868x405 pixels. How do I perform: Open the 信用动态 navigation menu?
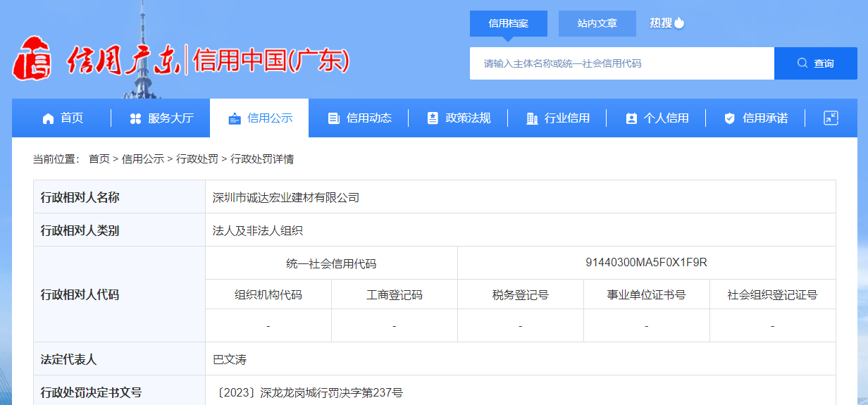click(x=359, y=118)
